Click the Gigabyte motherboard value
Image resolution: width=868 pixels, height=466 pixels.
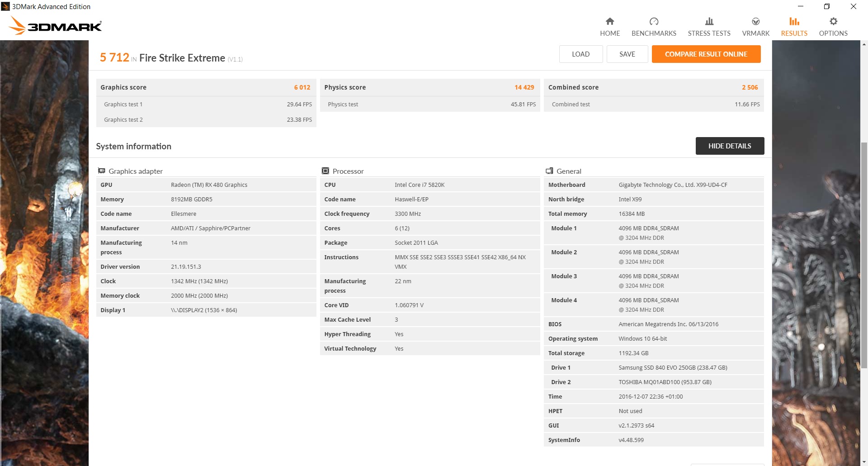(673, 185)
